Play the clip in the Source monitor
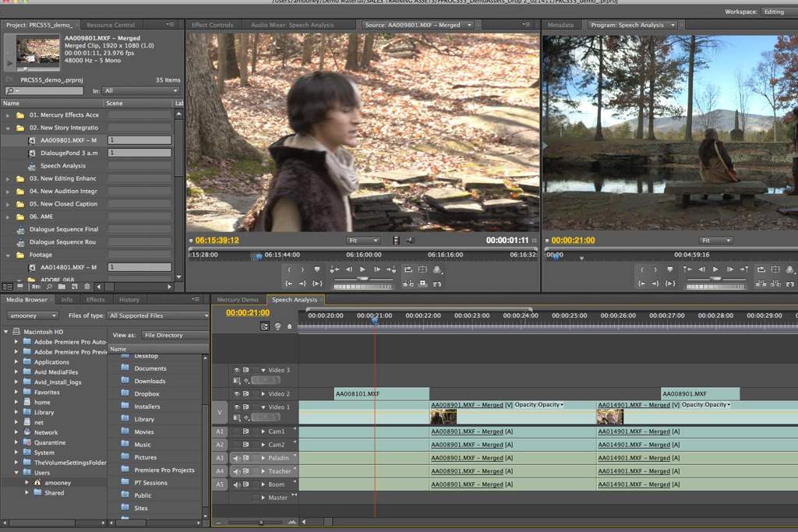This screenshot has height=532, width=798. click(362, 270)
